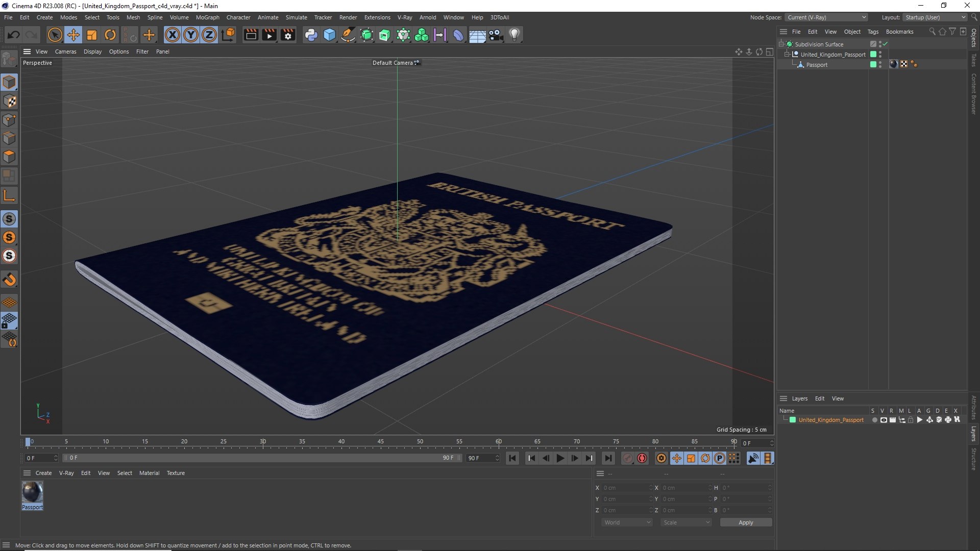The height and width of the screenshot is (551, 980).
Task: Select Passport material thumbnail
Action: pos(32,492)
